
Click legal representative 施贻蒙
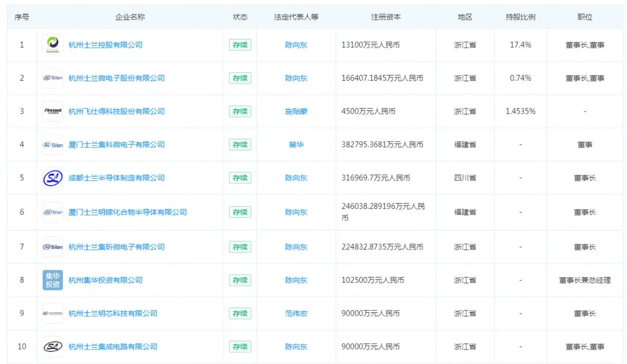point(296,111)
